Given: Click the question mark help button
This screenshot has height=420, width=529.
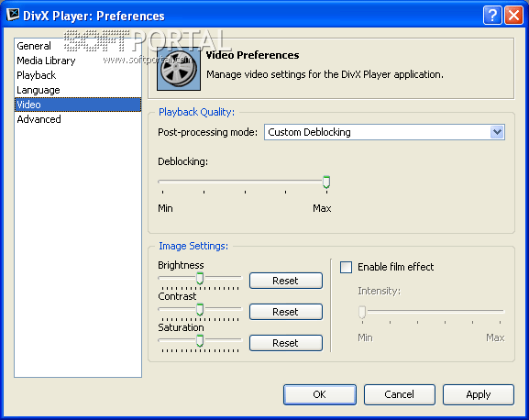Looking at the screenshot, I should click(x=492, y=16).
